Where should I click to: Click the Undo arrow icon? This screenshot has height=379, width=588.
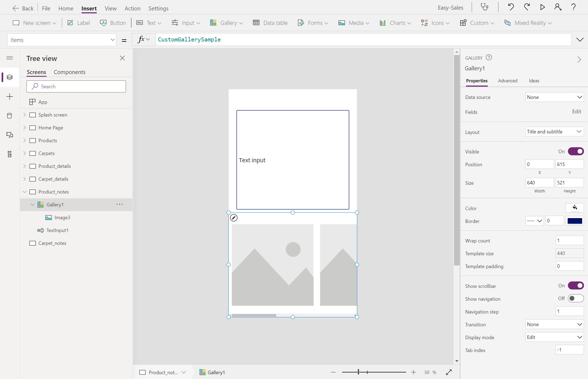click(x=511, y=7)
